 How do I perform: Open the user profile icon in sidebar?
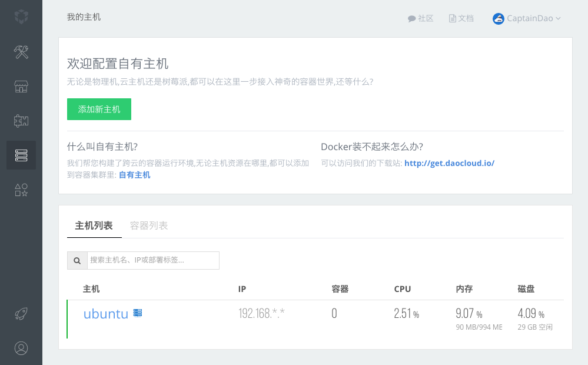point(21,348)
